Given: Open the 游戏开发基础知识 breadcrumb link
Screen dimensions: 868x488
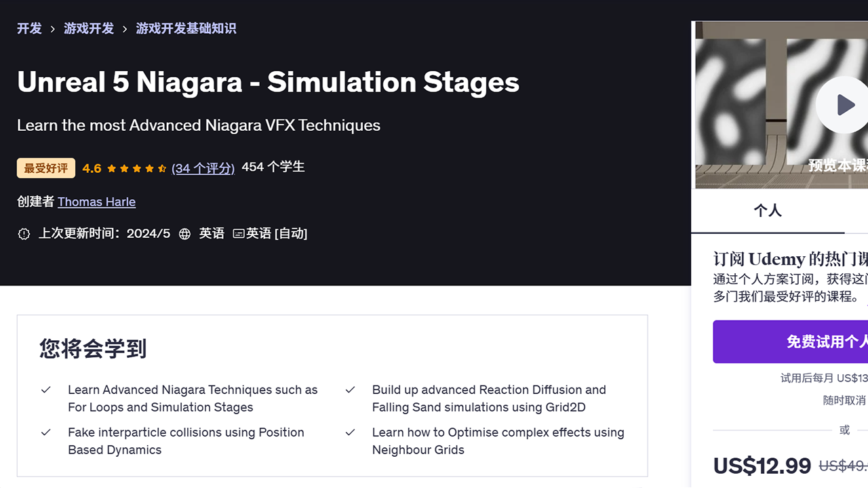Looking at the screenshot, I should 186,28.
